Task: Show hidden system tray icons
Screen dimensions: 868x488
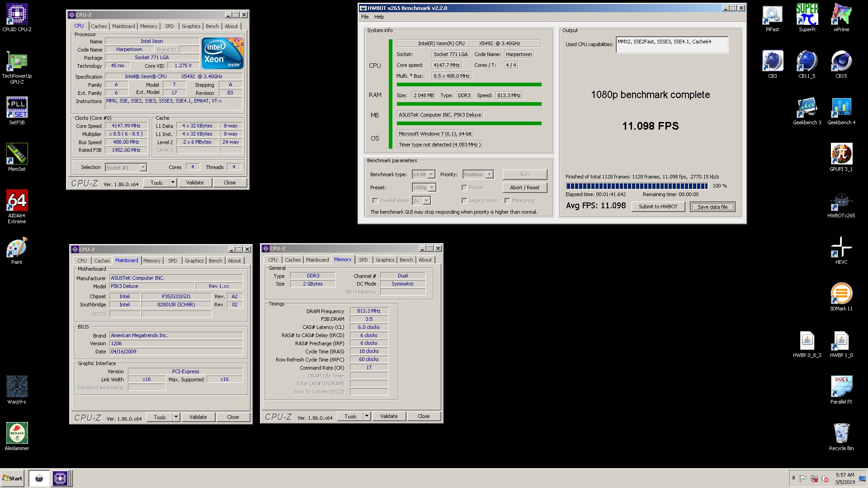Action: (x=793, y=478)
